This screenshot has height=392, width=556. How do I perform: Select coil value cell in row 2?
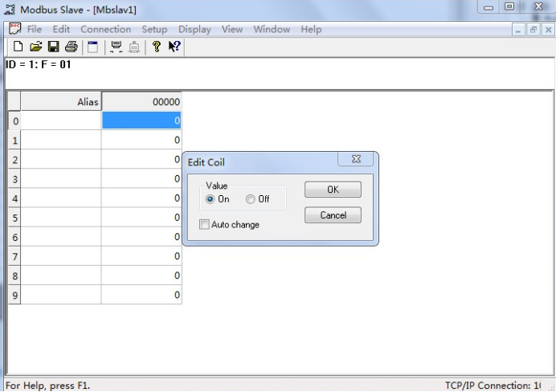(141, 159)
